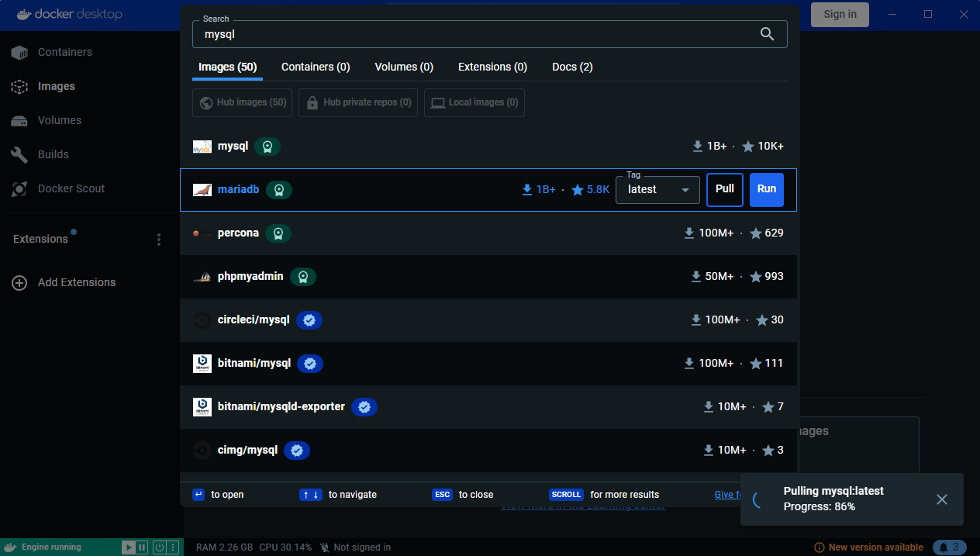Click the verified badge beside bitnami/mysqld-exporter
Image resolution: width=980 pixels, height=556 pixels.
[364, 407]
